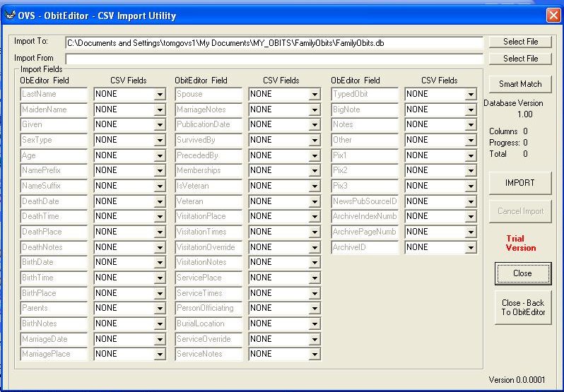Viewport: 564px width, 392px height.
Task: Expand BirthNotes CSV field dropdown
Action: point(160,323)
